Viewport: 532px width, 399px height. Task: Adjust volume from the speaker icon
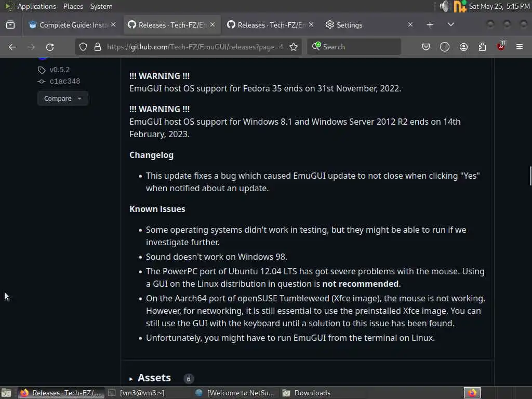pyautogui.click(x=444, y=6)
